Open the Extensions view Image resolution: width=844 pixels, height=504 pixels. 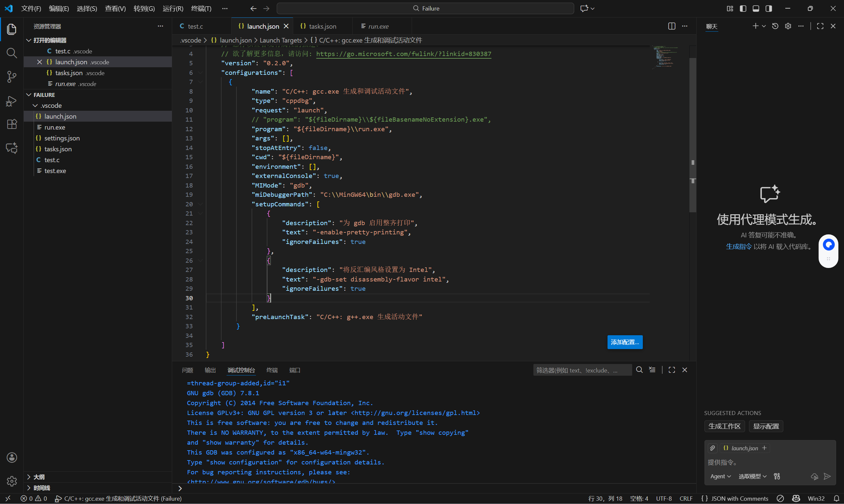click(12, 124)
